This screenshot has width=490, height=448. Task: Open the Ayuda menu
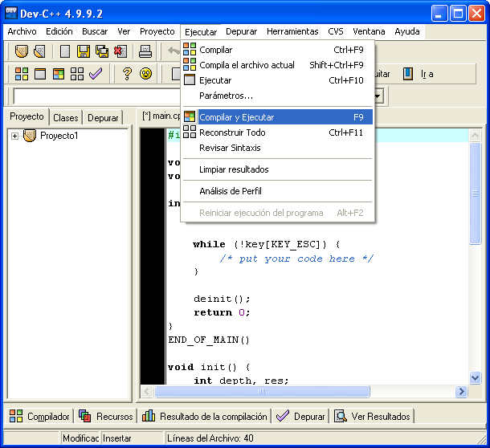407,31
